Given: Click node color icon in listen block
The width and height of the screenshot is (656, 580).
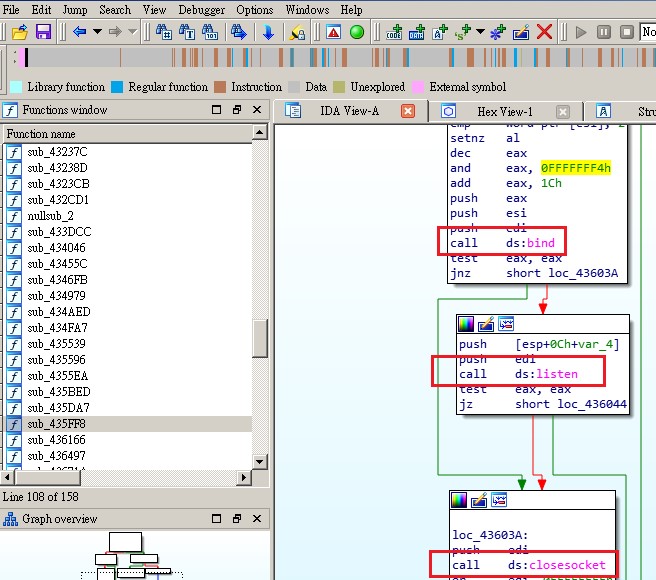Looking at the screenshot, I should pyautogui.click(x=466, y=324).
